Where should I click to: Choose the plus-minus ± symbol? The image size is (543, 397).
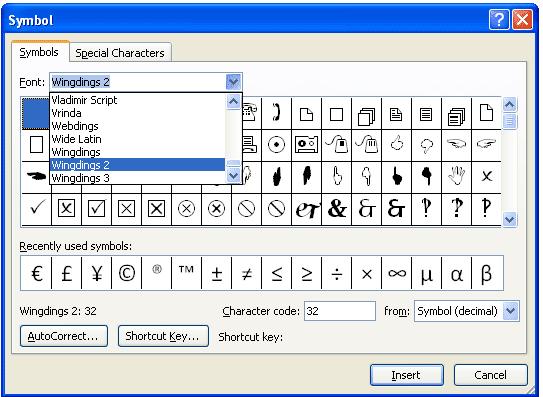click(x=216, y=273)
